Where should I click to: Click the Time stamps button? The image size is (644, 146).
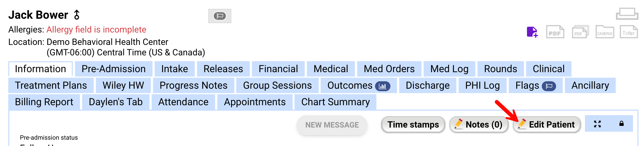[413, 125]
